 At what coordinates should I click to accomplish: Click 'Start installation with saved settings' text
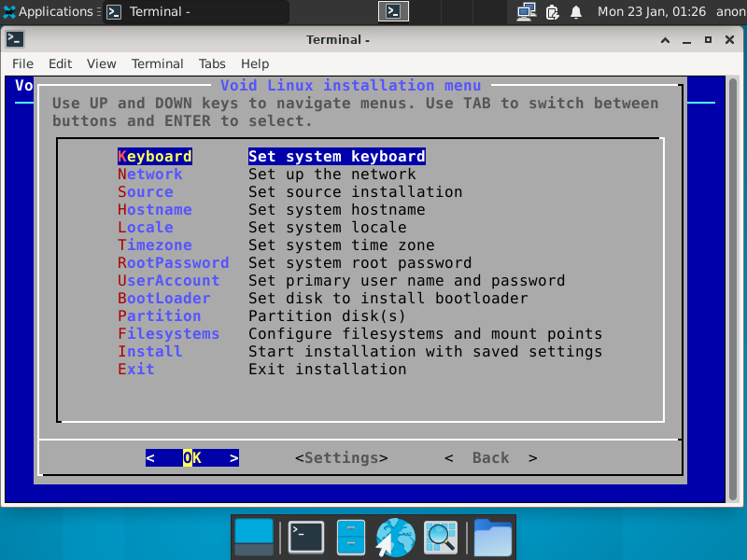(426, 352)
